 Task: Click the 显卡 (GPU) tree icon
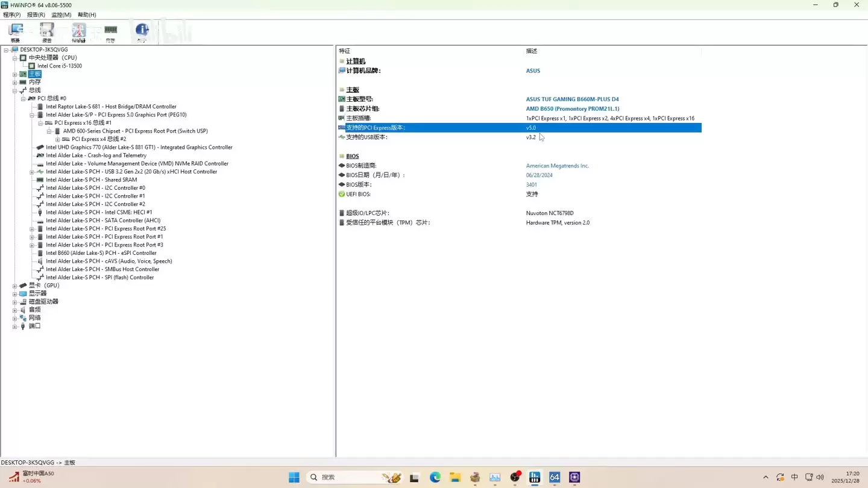(x=23, y=285)
